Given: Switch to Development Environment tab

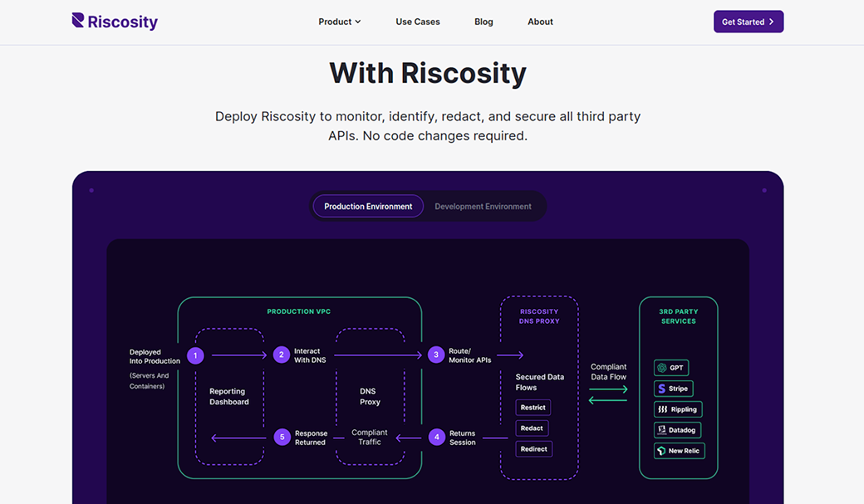Looking at the screenshot, I should (483, 206).
